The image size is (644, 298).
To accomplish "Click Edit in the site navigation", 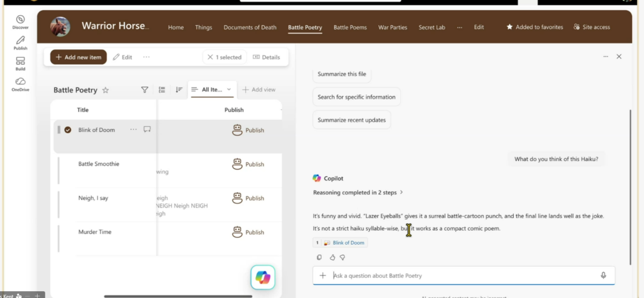I will pyautogui.click(x=479, y=27).
